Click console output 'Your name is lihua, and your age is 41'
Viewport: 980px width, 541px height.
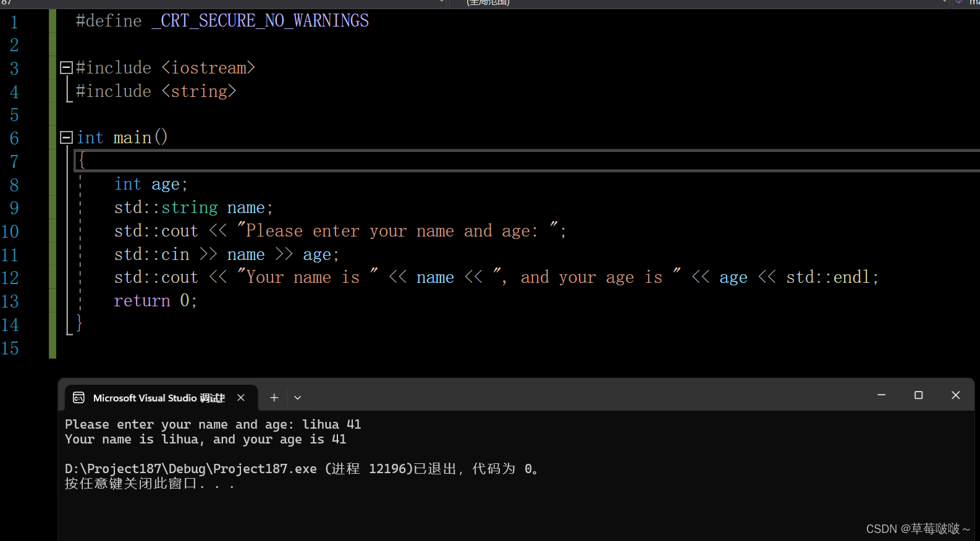tap(206, 440)
